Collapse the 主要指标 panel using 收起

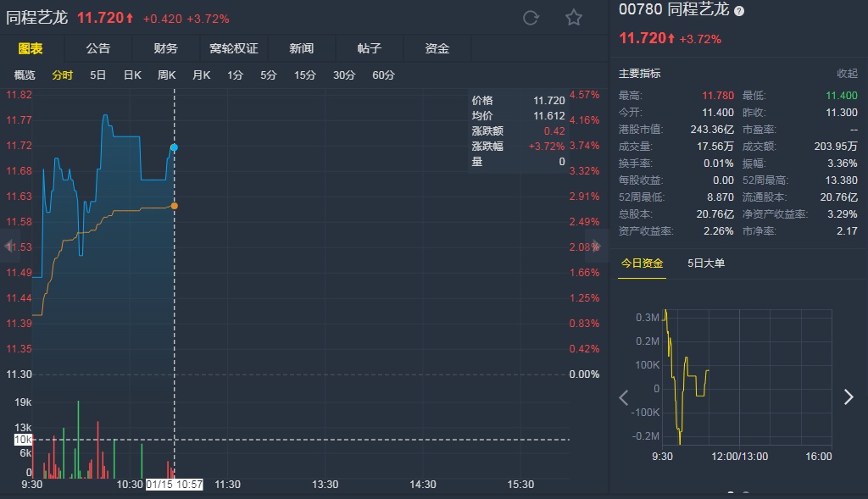847,74
